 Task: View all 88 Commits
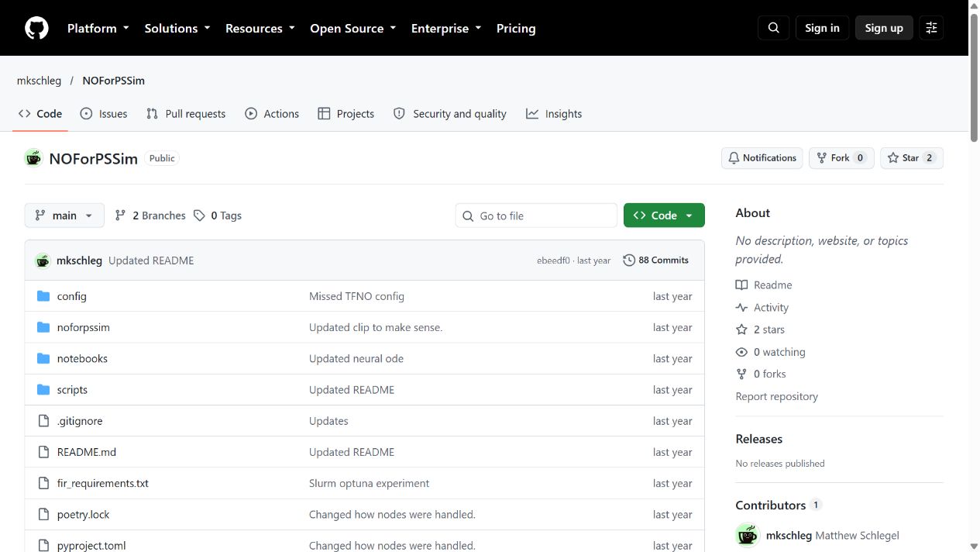pyautogui.click(x=656, y=260)
